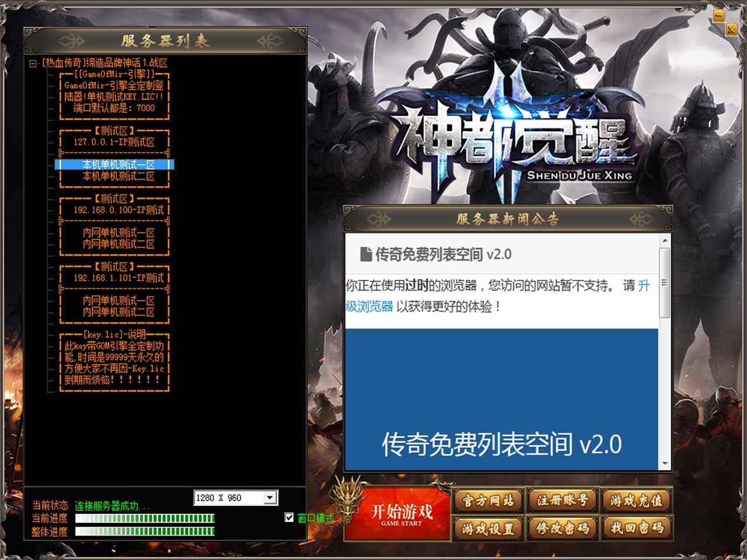
Task: Toggle the 窗口模式 checkbox
Action: pos(289,517)
